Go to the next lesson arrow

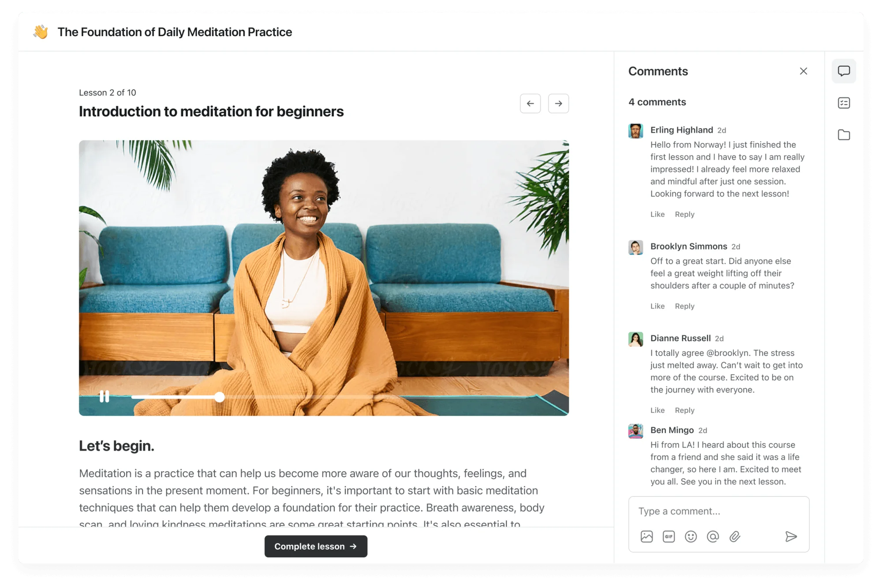click(558, 104)
